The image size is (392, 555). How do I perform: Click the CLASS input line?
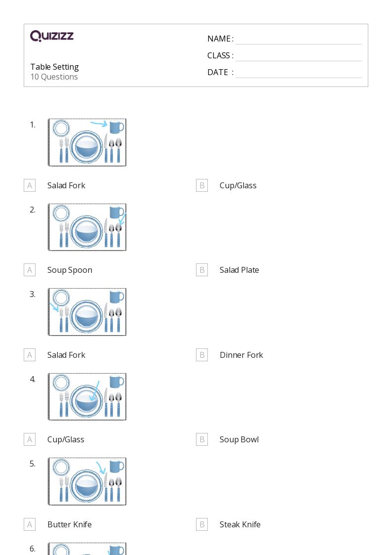pos(299,56)
